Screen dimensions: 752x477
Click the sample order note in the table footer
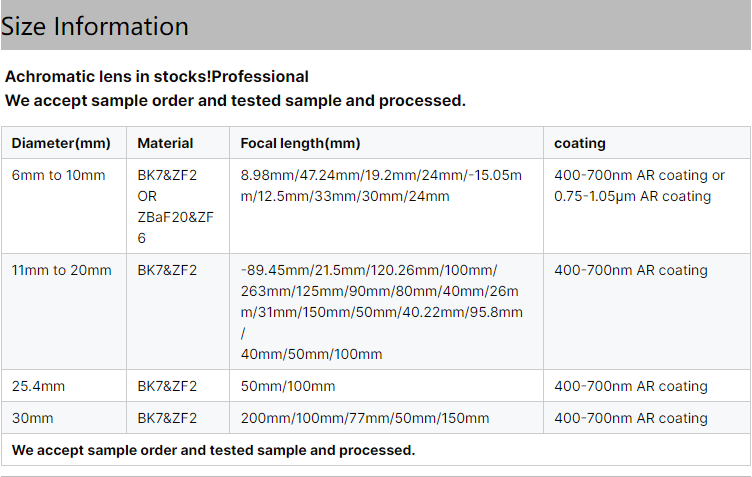click(x=213, y=450)
